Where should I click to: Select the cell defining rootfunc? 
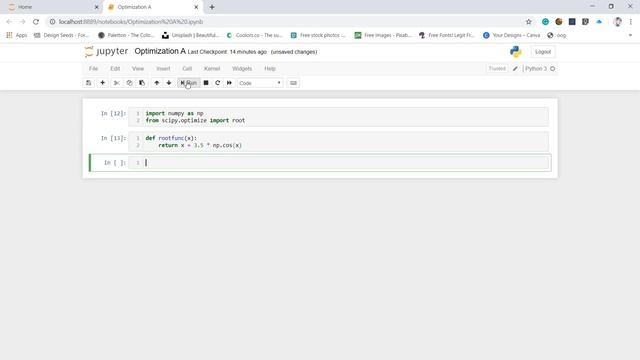pyautogui.click(x=338, y=142)
